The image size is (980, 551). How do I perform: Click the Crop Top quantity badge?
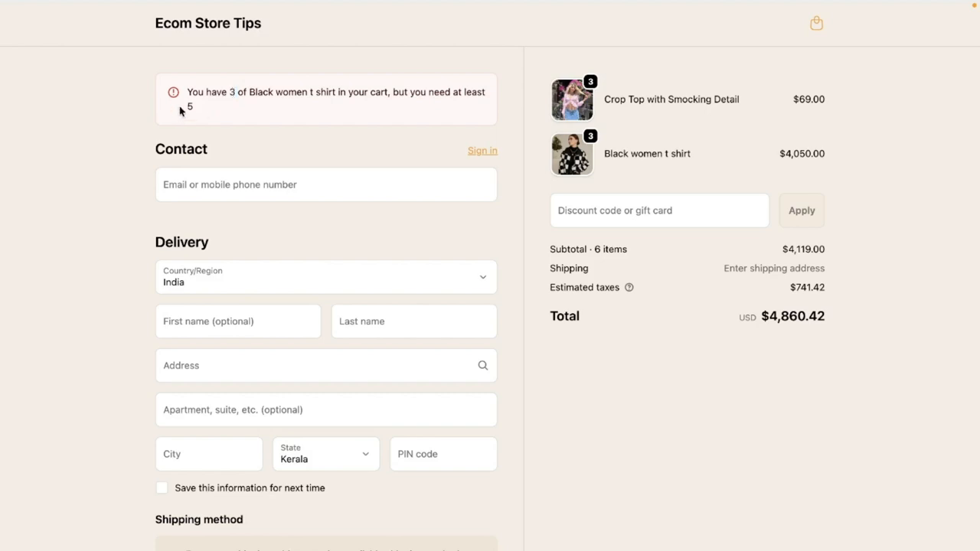tap(590, 82)
